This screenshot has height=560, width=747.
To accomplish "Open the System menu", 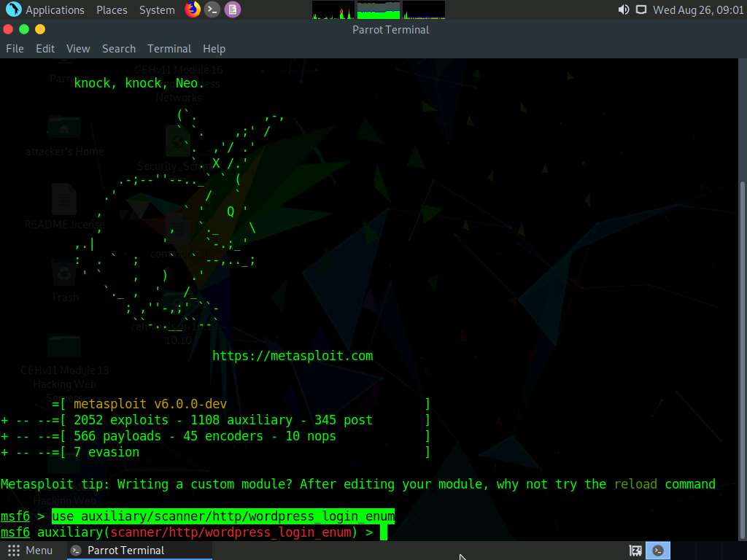I will coord(155,9).
